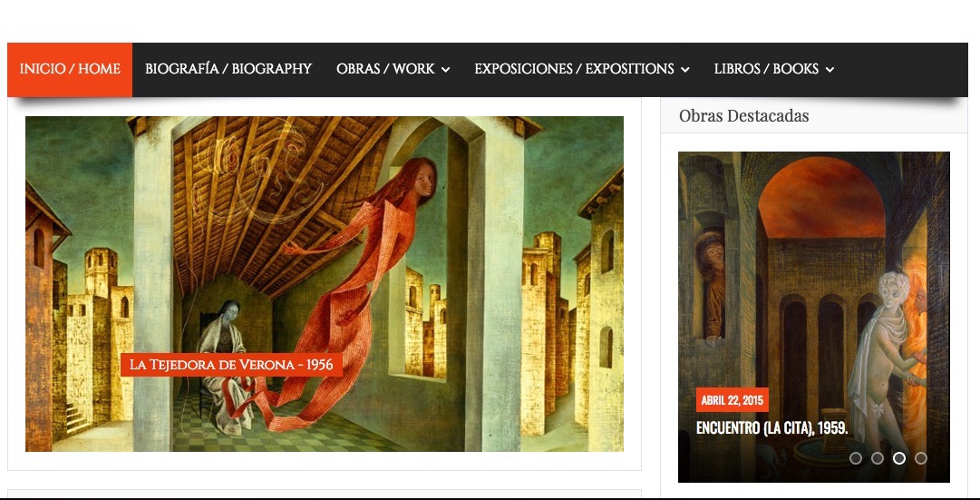Expand the OBRAS / WORK dropdown chevron

point(446,70)
